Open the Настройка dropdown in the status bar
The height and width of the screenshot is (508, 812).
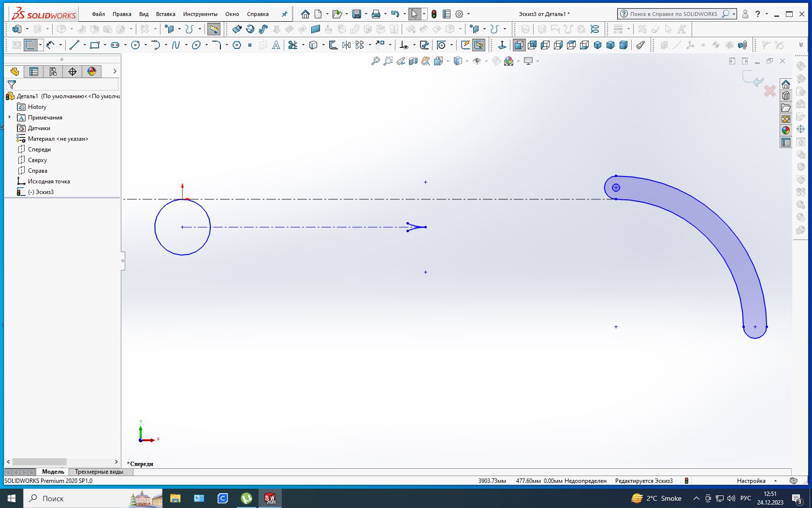click(x=775, y=481)
